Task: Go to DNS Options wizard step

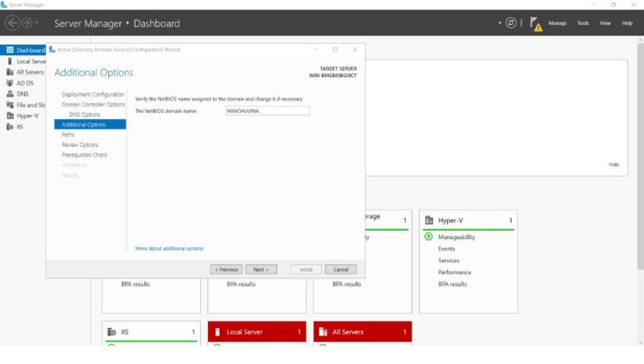Action: tap(85, 115)
